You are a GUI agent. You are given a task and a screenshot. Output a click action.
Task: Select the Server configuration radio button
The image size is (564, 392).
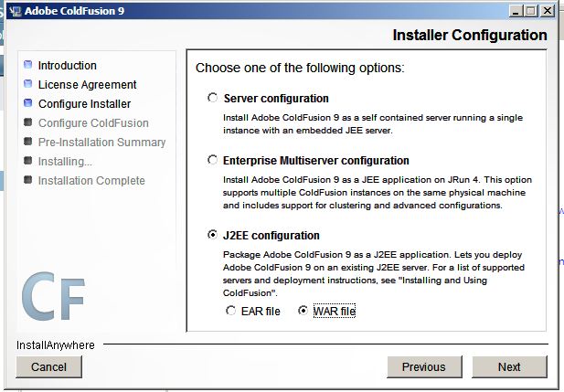click(x=213, y=98)
